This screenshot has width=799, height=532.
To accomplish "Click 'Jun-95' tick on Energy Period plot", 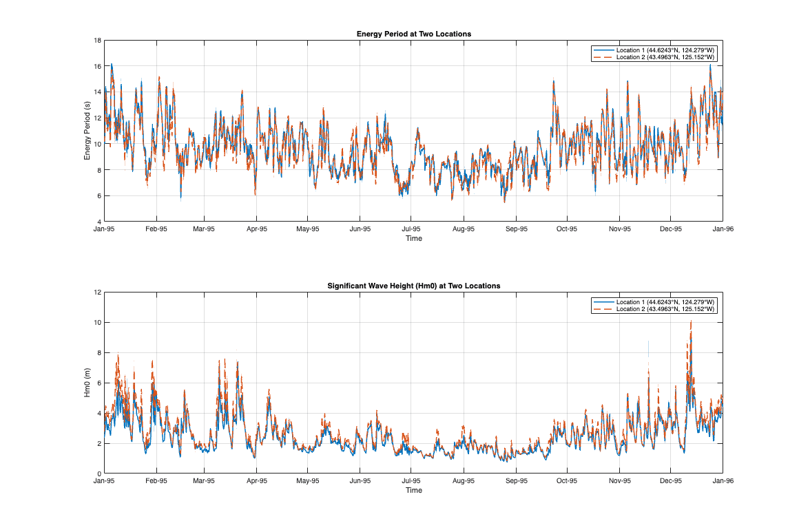I will (x=360, y=229).
